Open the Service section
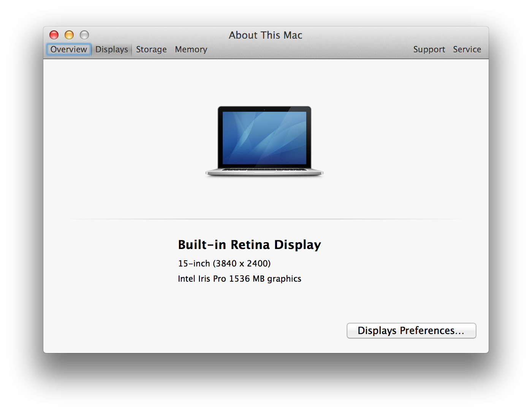Screen dimensions: 532x413 [467, 49]
